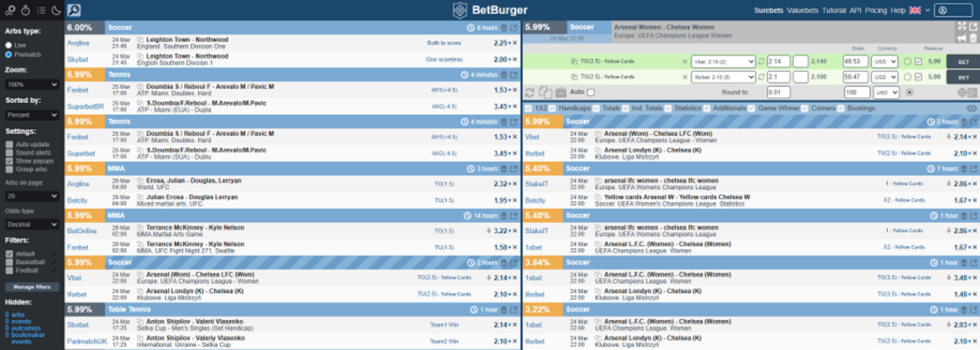Open the Sorted by Percent dropdown
980x350 pixels.
[x=32, y=115]
